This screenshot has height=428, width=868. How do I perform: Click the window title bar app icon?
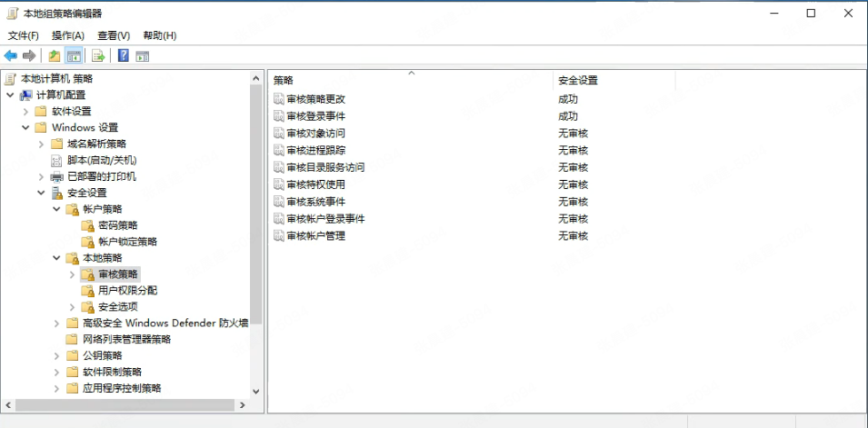(12, 14)
